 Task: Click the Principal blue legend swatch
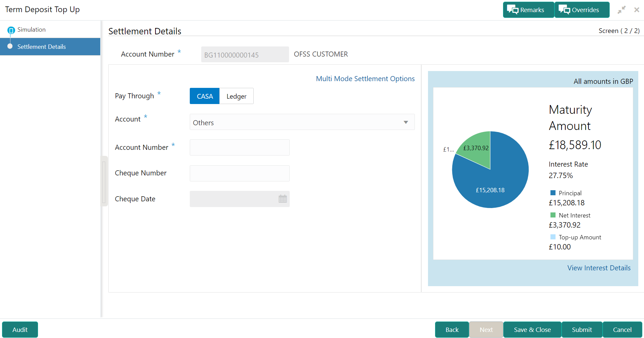pyautogui.click(x=553, y=193)
